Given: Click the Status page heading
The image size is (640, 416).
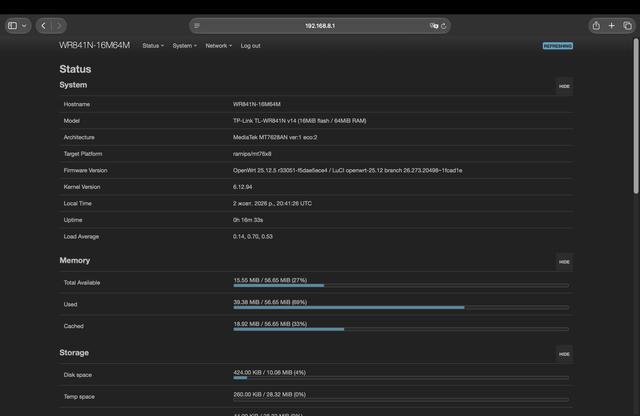Looking at the screenshot, I should pos(75,69).
